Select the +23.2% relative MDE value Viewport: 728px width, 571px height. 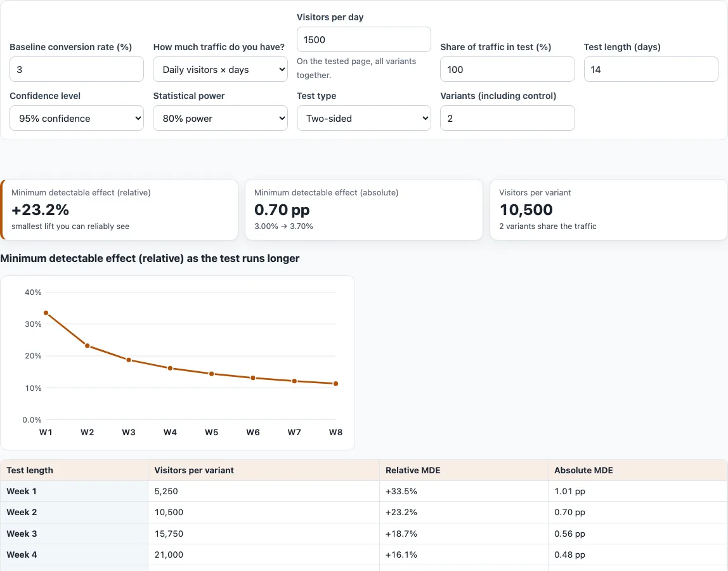[x=41, y=209]
